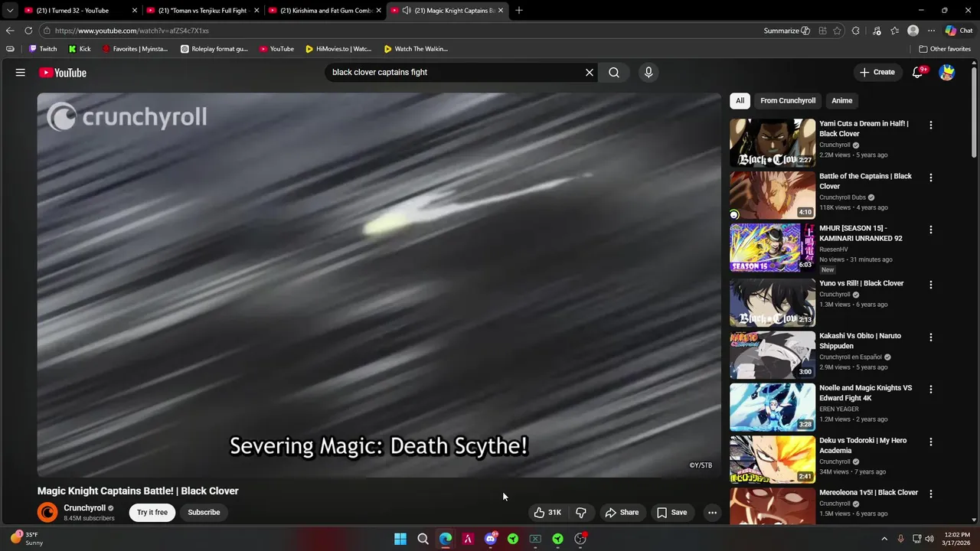
Task: Open YouTube notifications bell
Action: 917,73
